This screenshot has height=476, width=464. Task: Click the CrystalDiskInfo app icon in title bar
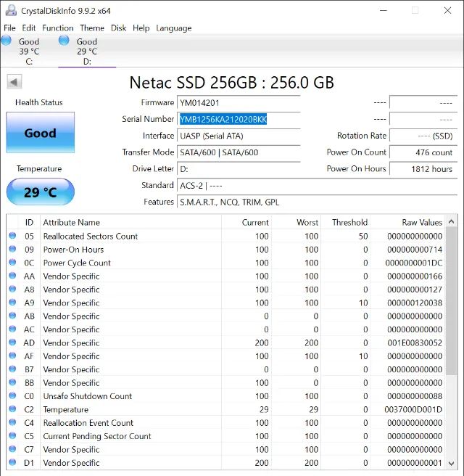point(11,10)
